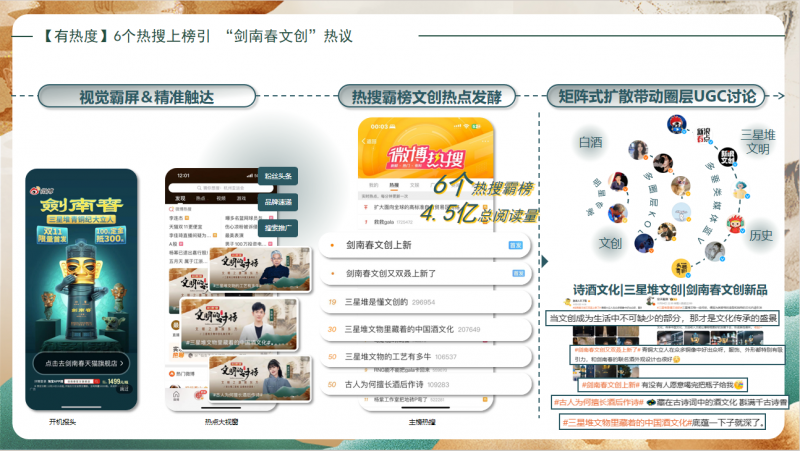Click the 热门微博 icon in the phone feed
800x451 pixels.
[172, 373]
